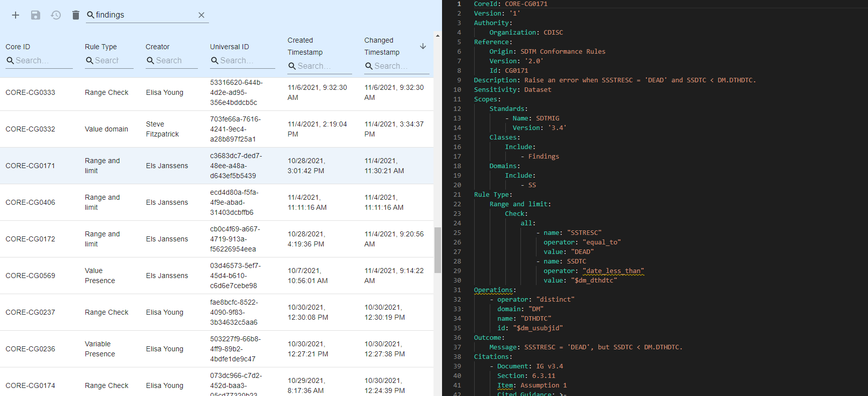Click the 'Range and limit:' line in editor
The width and height of the screenshot is (868, 396).
tap(520, 204)
